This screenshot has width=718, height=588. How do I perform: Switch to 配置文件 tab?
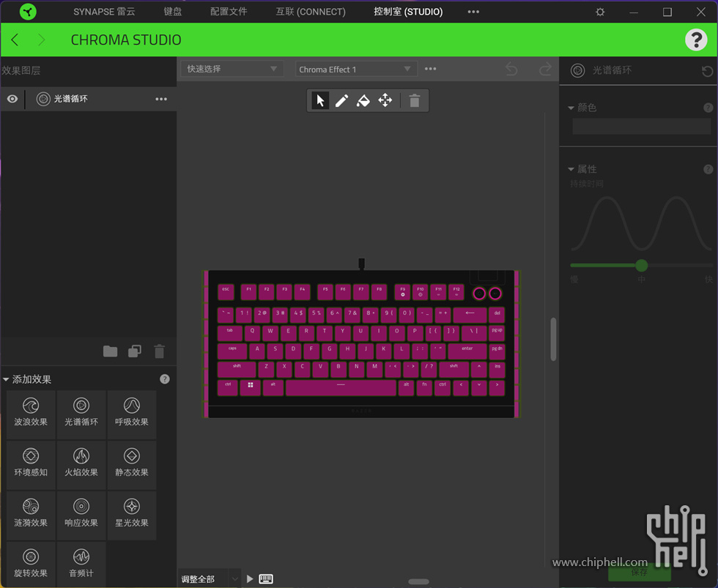tap(229, 12)
